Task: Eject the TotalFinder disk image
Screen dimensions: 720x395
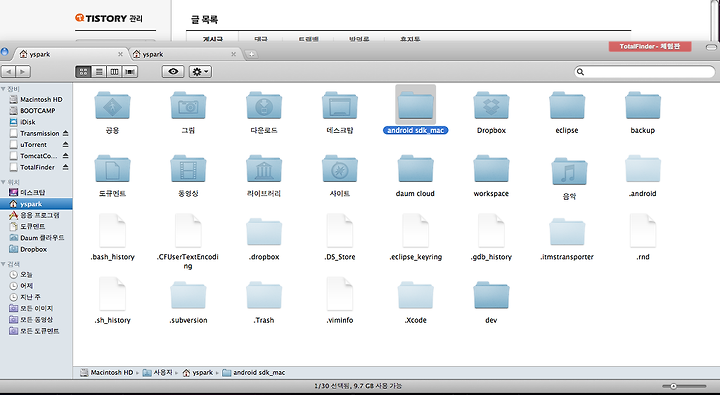Action: pos(65,167)
